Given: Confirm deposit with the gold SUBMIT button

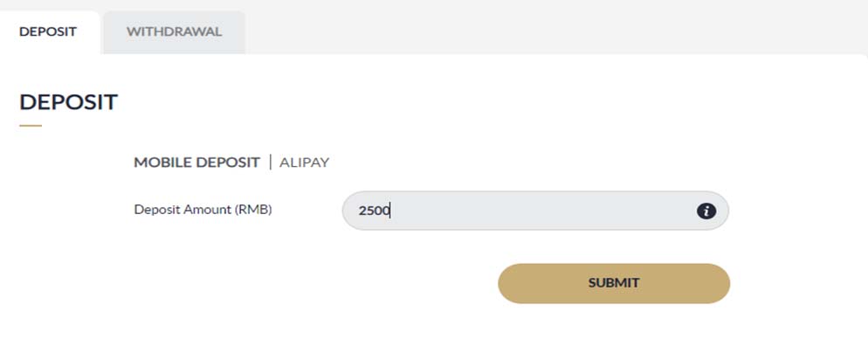Looking at the screenshot, I should click(x=614, y=283).
